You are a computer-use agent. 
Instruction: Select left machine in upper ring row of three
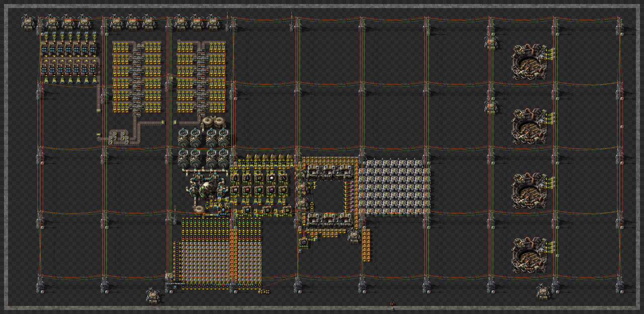tap(314, 172)
